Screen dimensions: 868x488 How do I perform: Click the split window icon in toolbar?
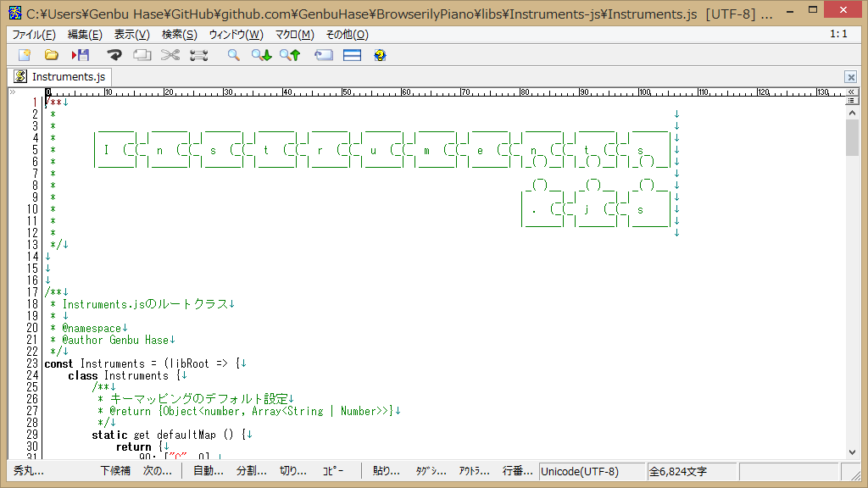click(352, 55)
